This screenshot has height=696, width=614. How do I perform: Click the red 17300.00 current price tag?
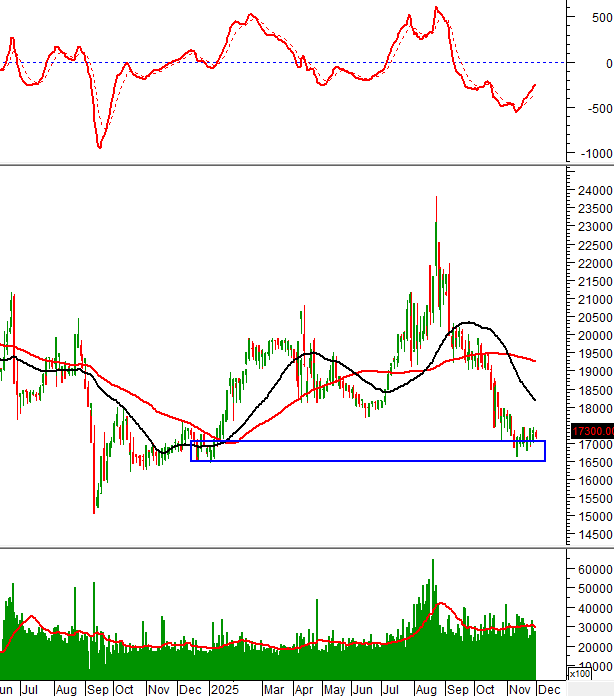click(x=590, y=431)
